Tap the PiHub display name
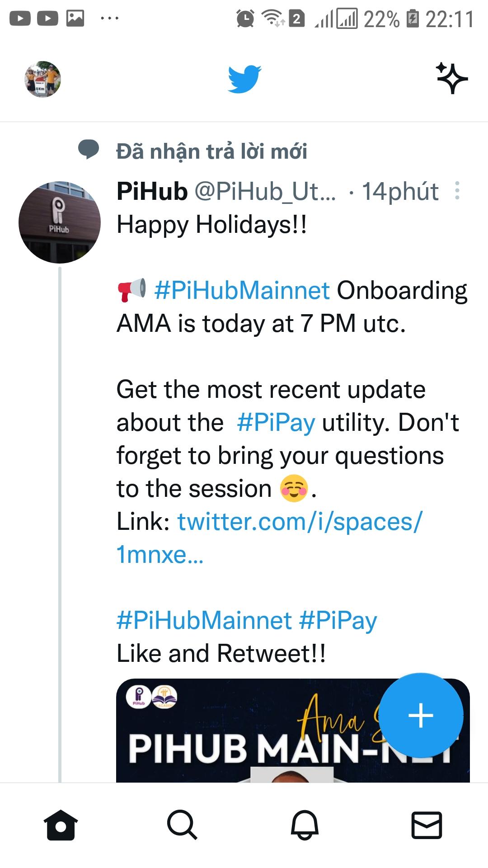Viewport: 488px width, 868px height. (152, 191)
